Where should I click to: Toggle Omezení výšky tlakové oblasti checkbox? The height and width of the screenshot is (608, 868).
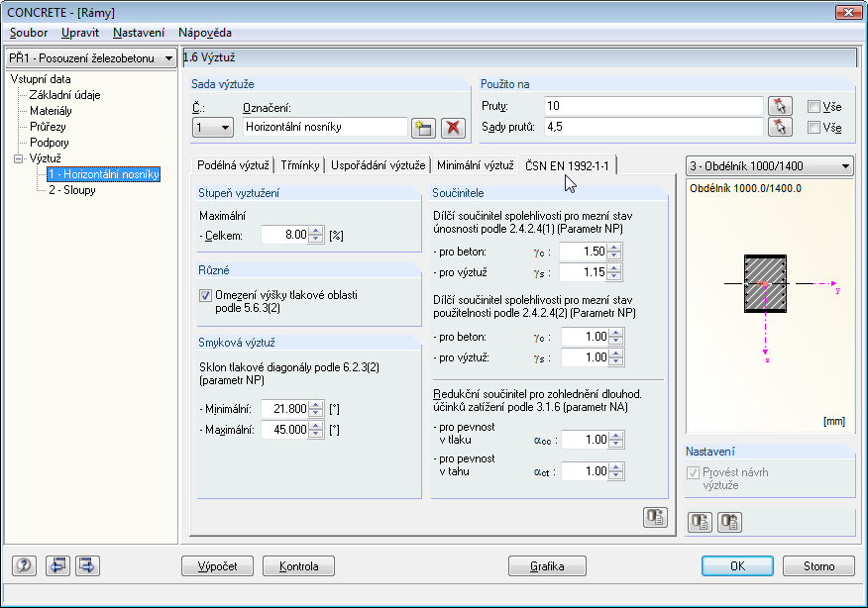[205, 295]
